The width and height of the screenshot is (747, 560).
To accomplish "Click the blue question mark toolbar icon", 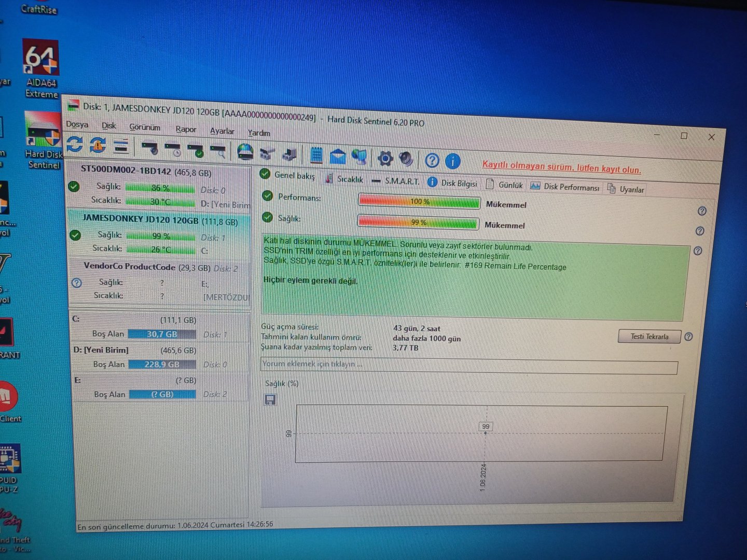I will pos(432,160).
